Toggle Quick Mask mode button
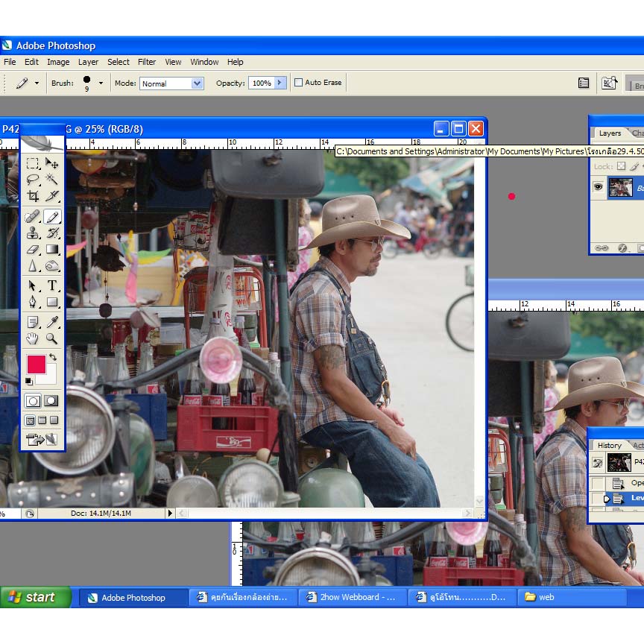The image size is (644, 644). point(51,401)
